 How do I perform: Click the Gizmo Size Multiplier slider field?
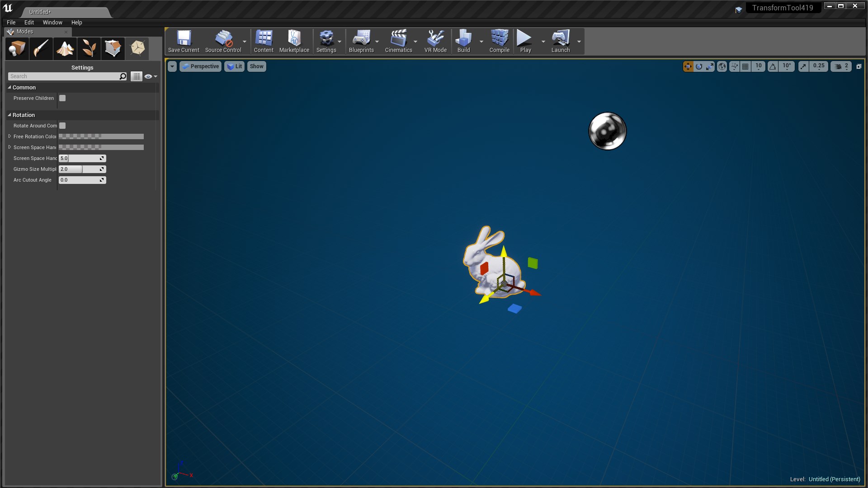pos(82,169)
